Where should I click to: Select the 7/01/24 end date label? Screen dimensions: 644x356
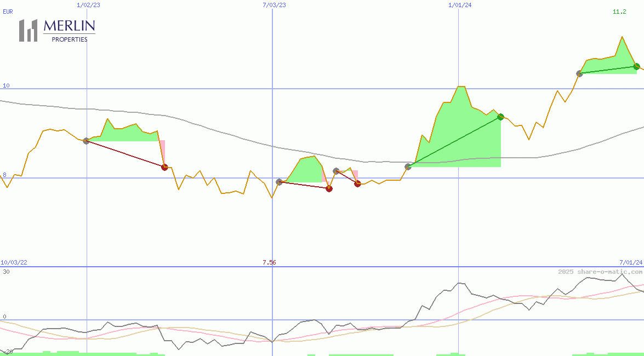[631, 262]
